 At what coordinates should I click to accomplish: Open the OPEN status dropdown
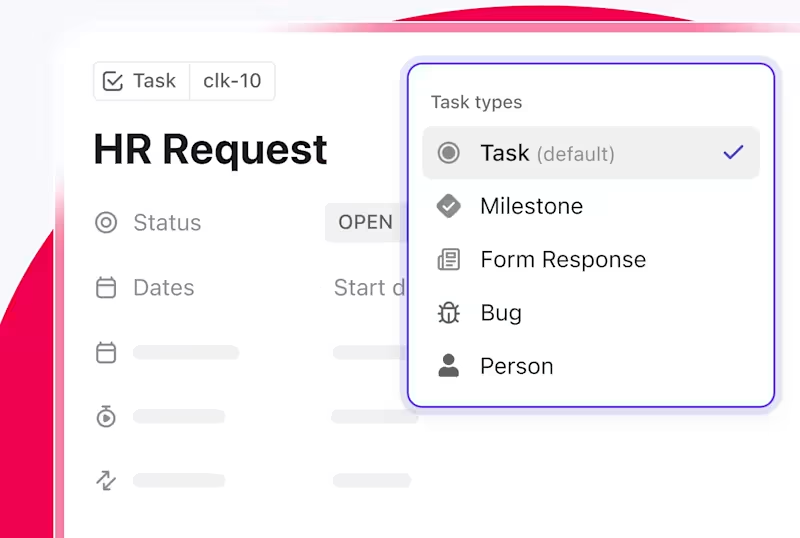(x=365, y=222)
